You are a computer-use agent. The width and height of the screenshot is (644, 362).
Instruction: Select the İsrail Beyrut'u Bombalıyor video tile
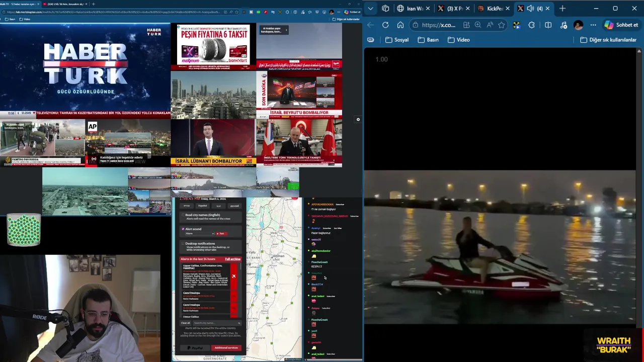[299, 95]
